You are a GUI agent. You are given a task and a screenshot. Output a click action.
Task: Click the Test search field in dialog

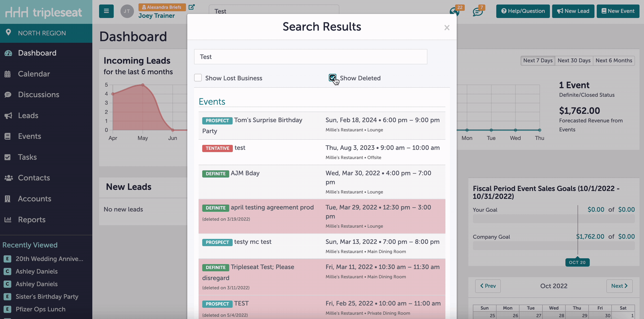310,57
